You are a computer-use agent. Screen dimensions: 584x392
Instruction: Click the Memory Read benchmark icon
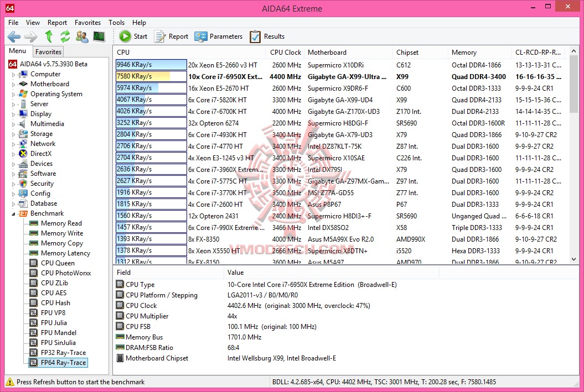pos(34,223)
